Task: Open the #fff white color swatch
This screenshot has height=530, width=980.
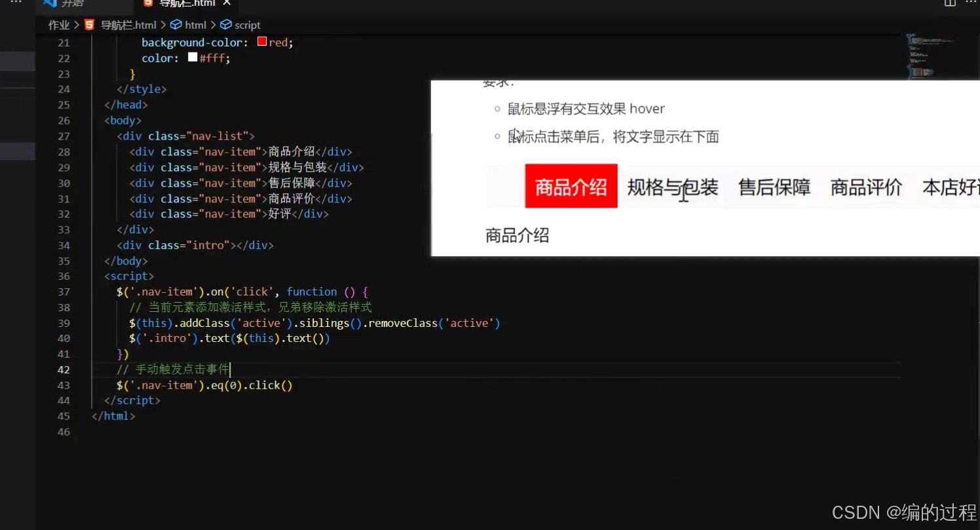Action: pyautogui.click(x=193, y=58)
